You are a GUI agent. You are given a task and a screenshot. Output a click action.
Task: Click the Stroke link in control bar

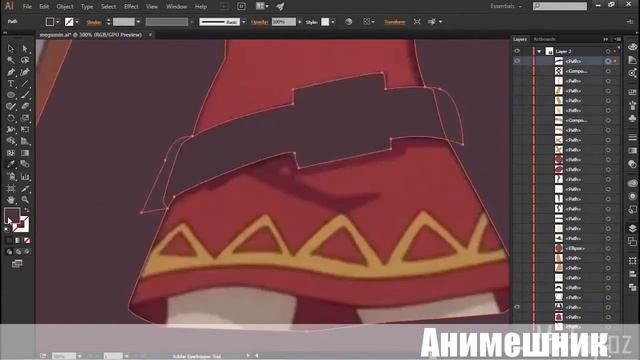click(94, 22)
